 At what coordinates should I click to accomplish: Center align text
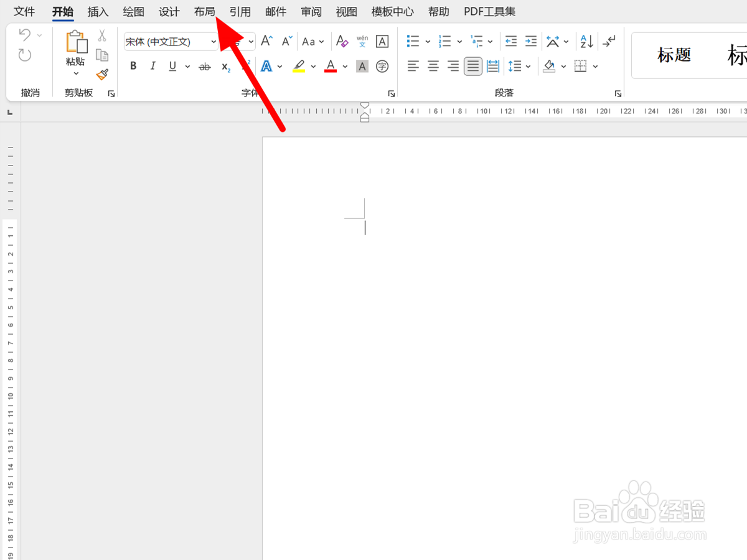[x=433, y=66]
